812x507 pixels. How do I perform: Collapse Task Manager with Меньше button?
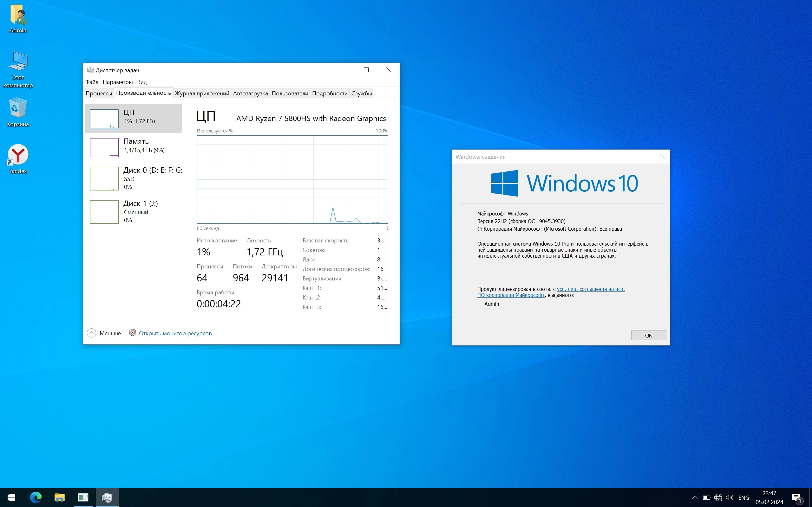(x=104, y=333)
